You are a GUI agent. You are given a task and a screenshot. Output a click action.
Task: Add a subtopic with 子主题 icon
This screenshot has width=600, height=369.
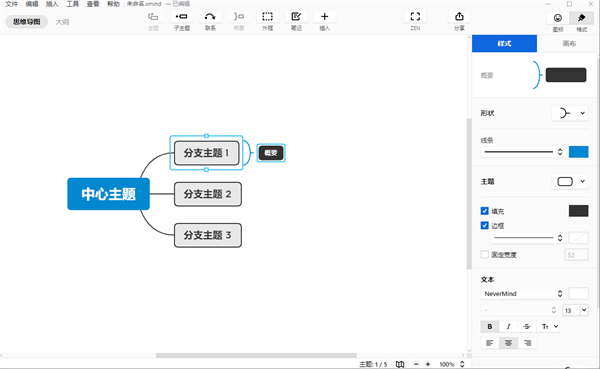181,17
